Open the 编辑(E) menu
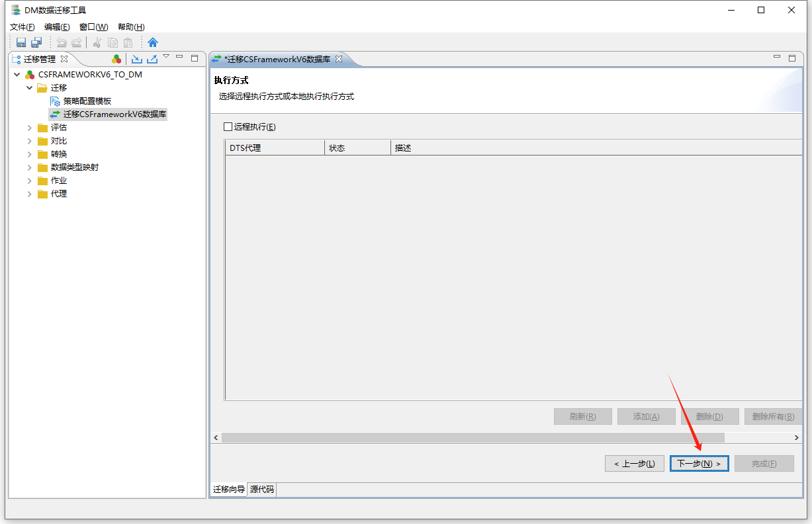Viewport: 812px width, 524px height. pyautogui.click(x=57, y=27)
